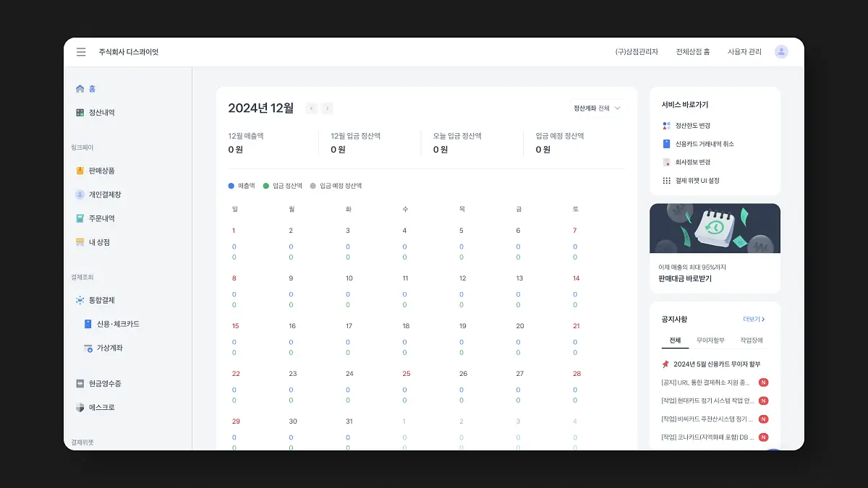Click the 더보기 link in 공지사항
Image resolution: width=868 pixels, height=488 pixels.
pos(754,319)
